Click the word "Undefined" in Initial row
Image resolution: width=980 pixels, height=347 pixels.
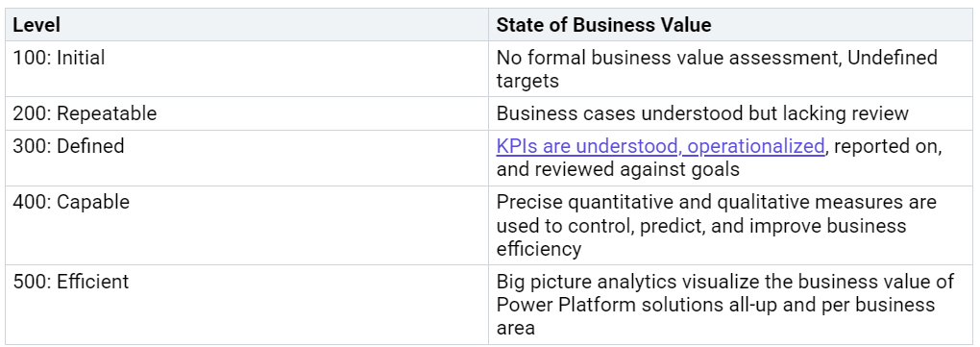(894, 58)
